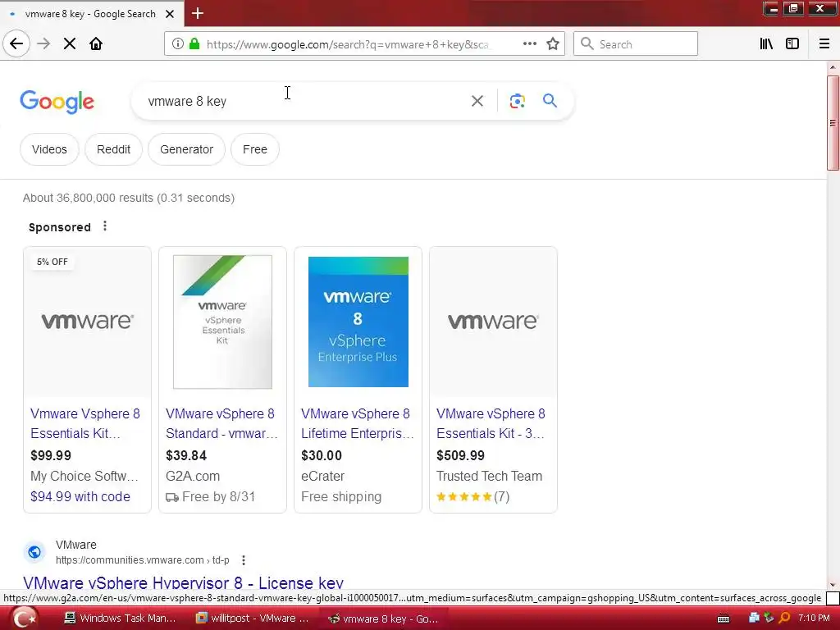Open the Start menu button
Image resolution: width=840 pixels, height=630 pixels.
(x=25, y=619)
